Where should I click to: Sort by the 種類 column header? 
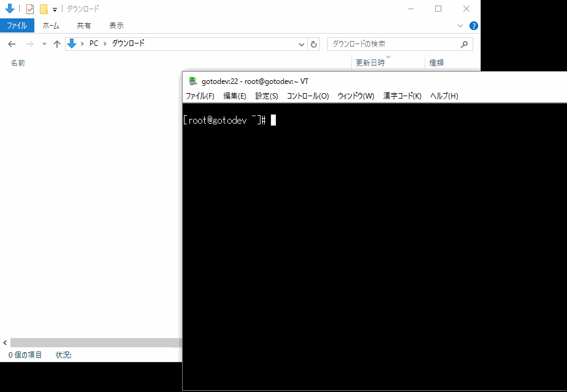pos(436,63)
